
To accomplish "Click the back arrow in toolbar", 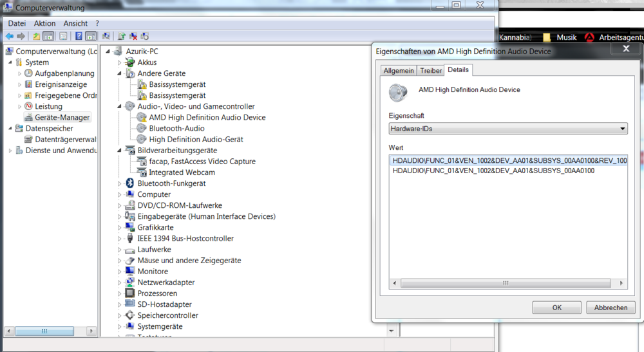I will [10, 36].
